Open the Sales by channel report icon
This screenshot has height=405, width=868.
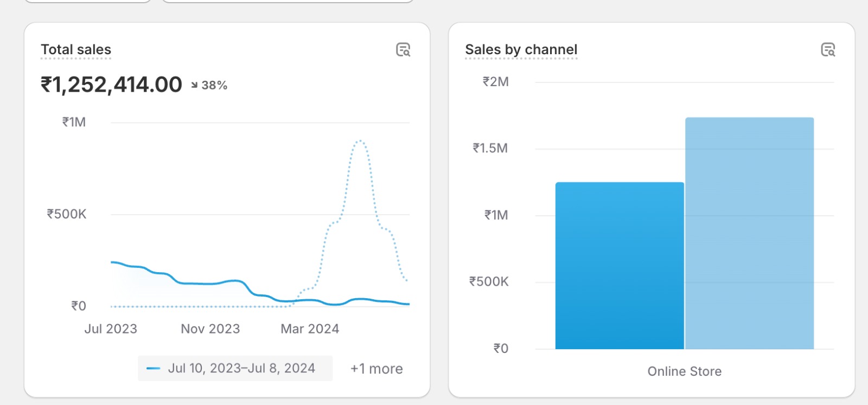pos(828,50)
